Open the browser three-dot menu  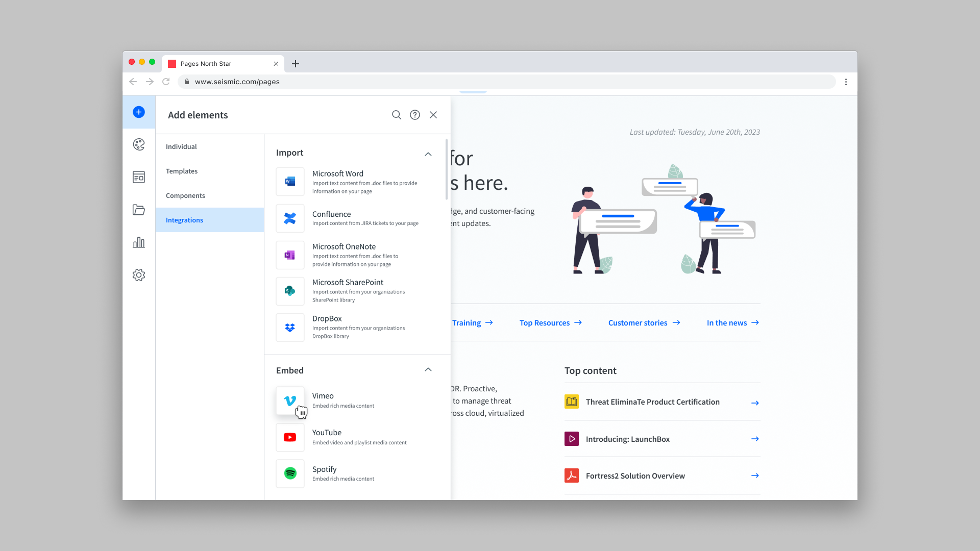click(846, 82)
